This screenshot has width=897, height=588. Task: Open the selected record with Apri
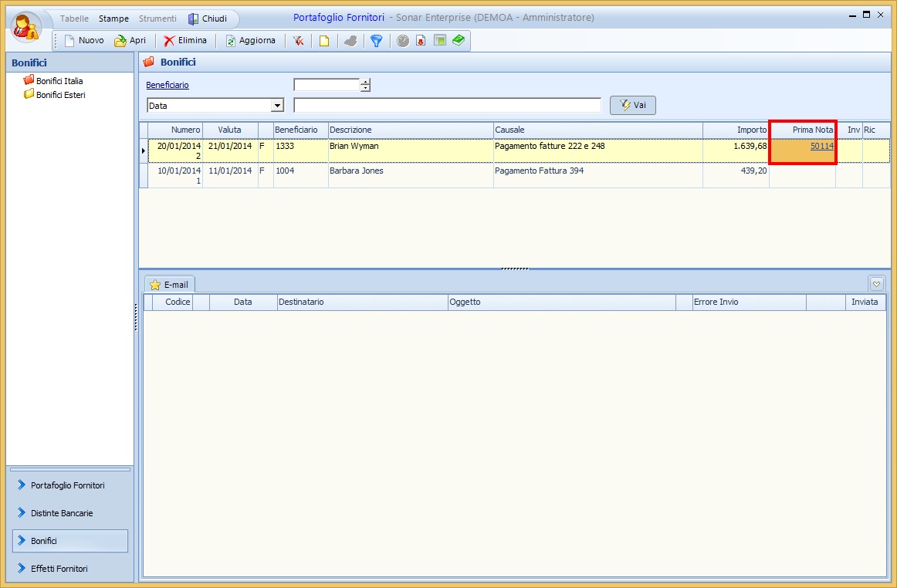pyautogui.click(x=130, y=41)
